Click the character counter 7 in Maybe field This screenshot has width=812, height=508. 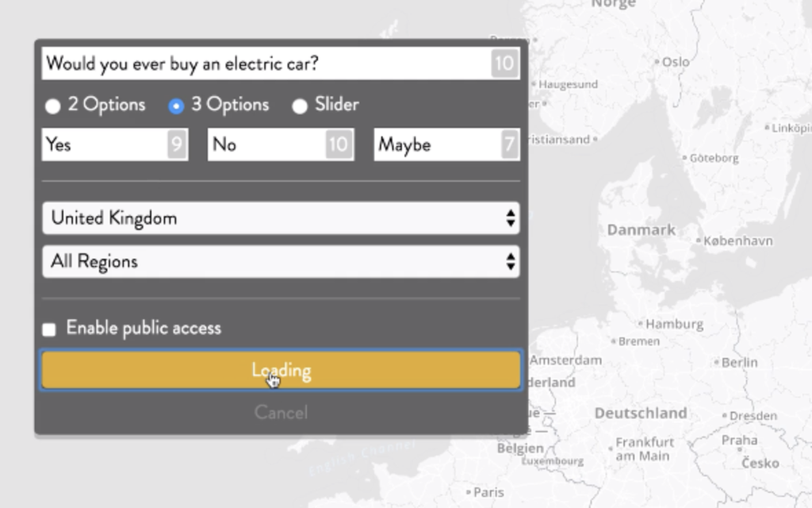coord(508,144)
